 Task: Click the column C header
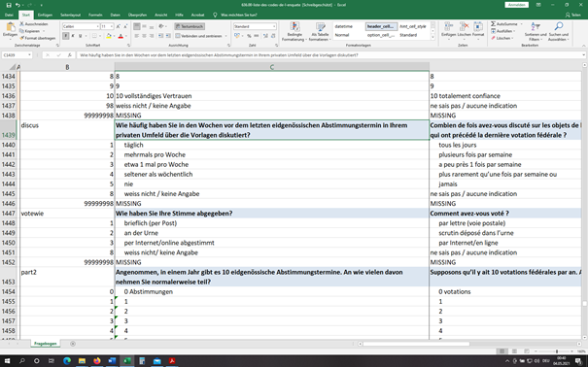[x=272, y=67]
